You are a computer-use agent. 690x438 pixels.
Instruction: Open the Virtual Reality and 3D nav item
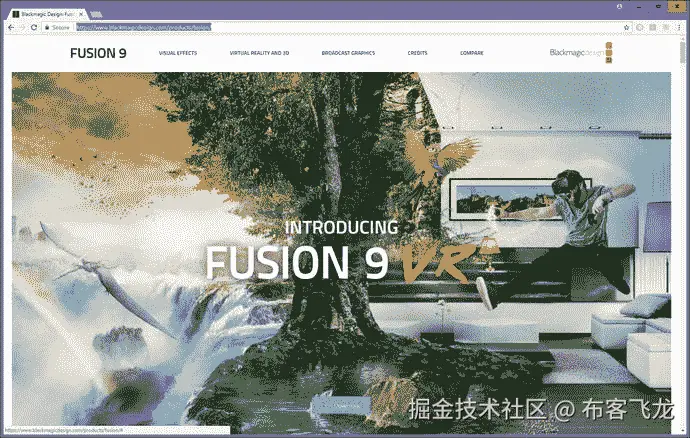[259, 53]
